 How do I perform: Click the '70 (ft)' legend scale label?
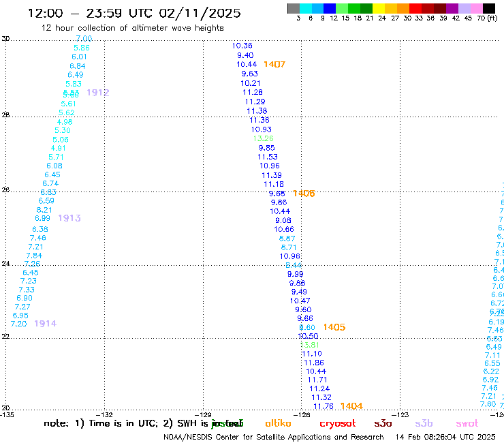tap(487, 18)
